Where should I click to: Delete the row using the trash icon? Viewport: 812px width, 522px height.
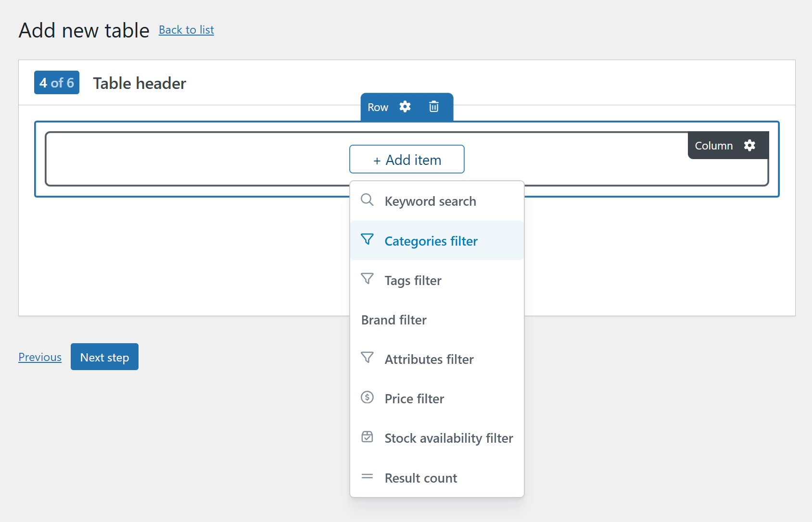(434, 107)
